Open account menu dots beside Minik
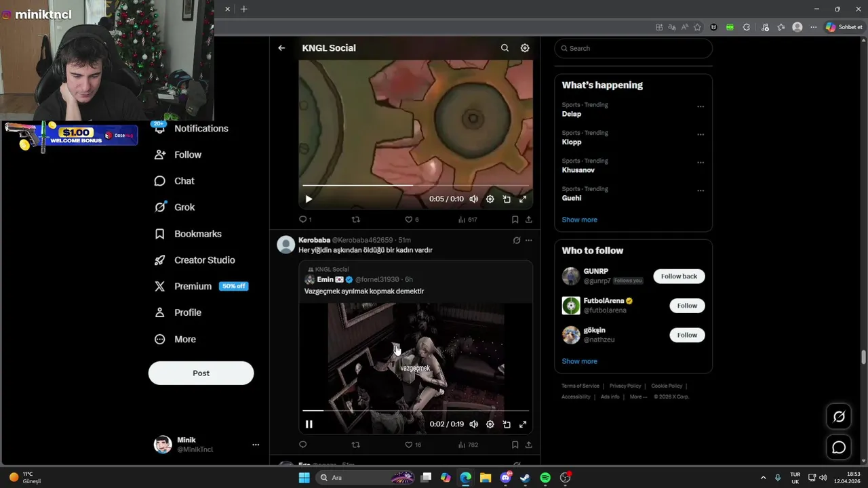868x488 pixels. (256, 445)
